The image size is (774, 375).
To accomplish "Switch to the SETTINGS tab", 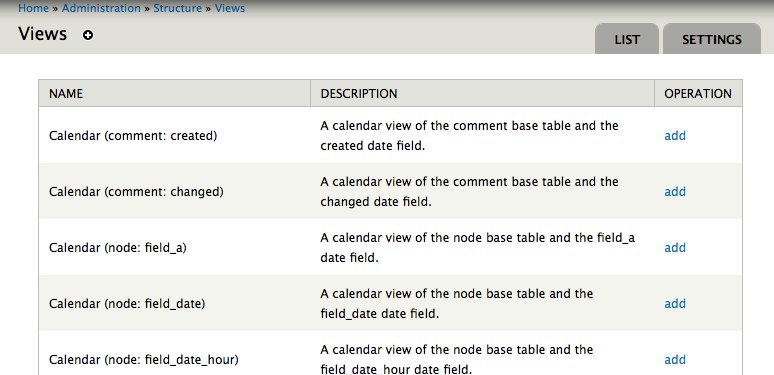I will [712, 39].
